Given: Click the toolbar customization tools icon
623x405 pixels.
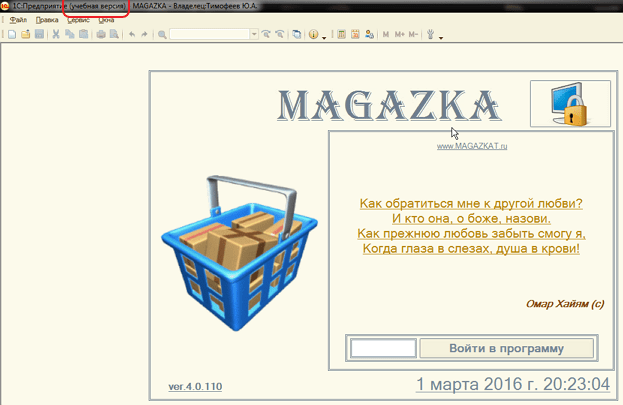Looking at the screenshot, I should point(430,35).
